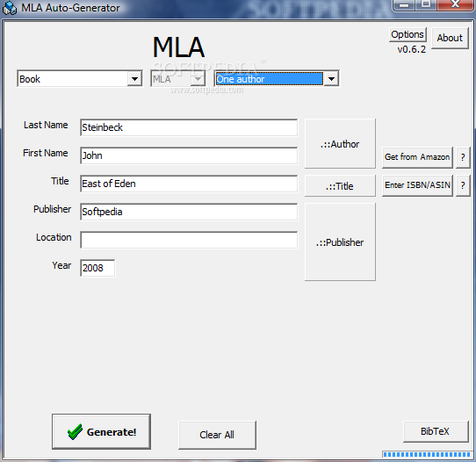This screenshot has height=462, width=476.
Task: Focus the First Name field with John
Action: tap(189, 155)
